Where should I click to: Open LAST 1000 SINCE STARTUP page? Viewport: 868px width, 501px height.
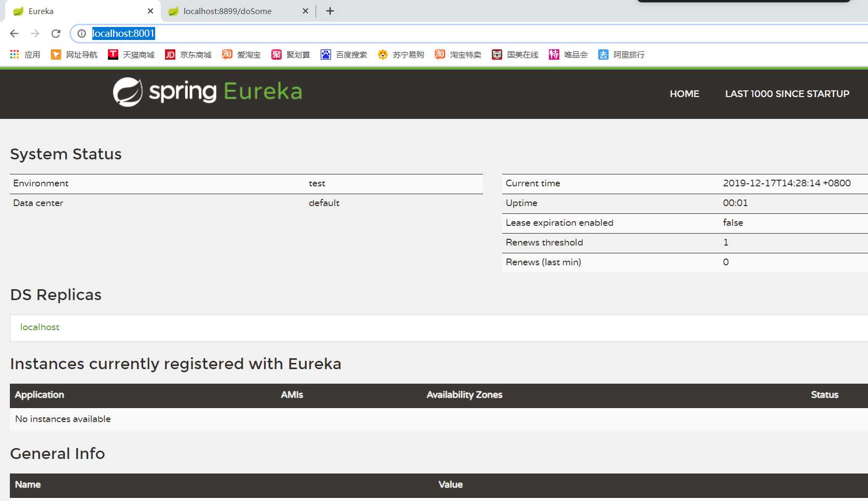[x=787, y=94]
